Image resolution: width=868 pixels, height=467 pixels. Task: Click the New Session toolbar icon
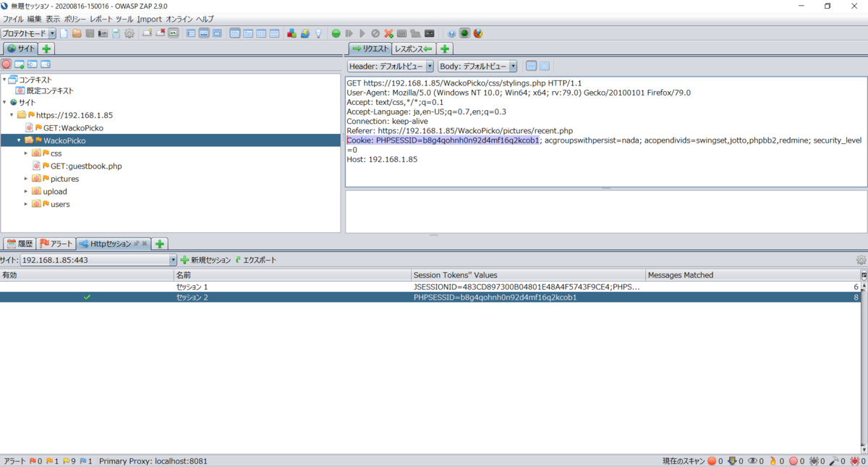point(64,33)
